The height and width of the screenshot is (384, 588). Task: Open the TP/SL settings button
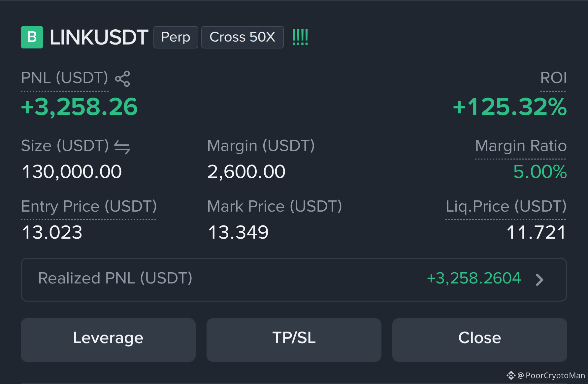294,340
